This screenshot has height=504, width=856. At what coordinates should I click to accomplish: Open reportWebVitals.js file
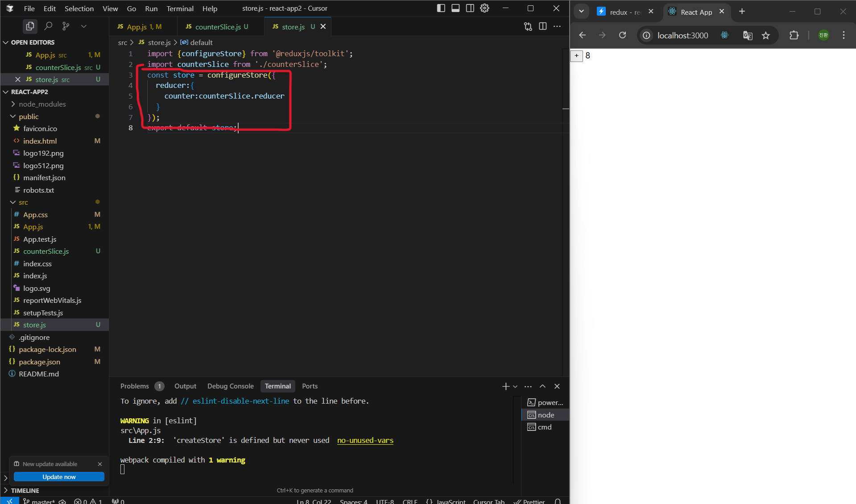click(x=52, y=301)
